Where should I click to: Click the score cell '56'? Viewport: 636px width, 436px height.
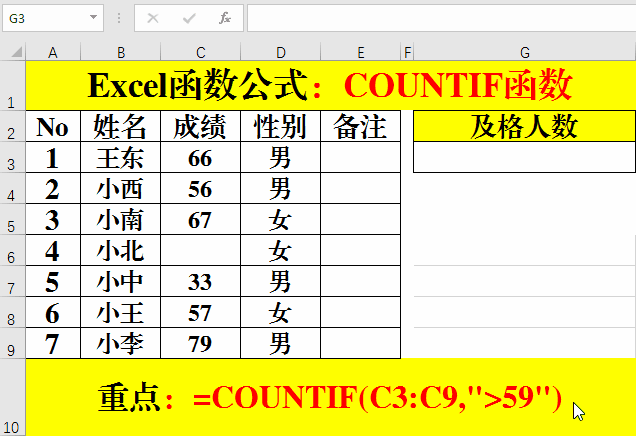(x=200, y=188)
